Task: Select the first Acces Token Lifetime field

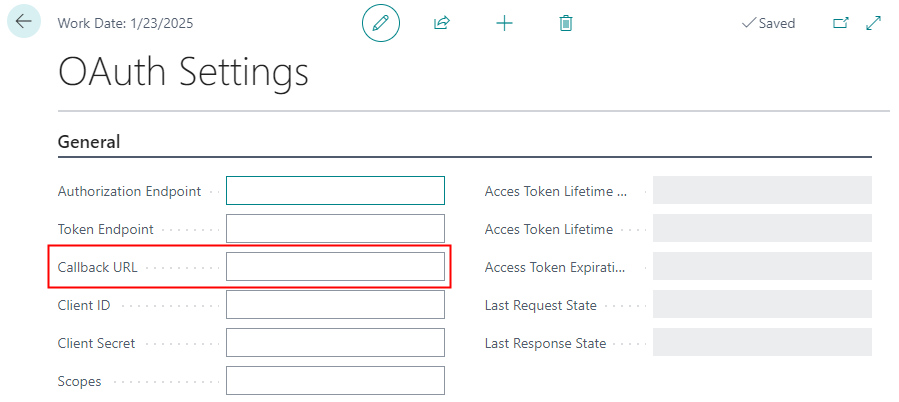Action: (762, 190)
